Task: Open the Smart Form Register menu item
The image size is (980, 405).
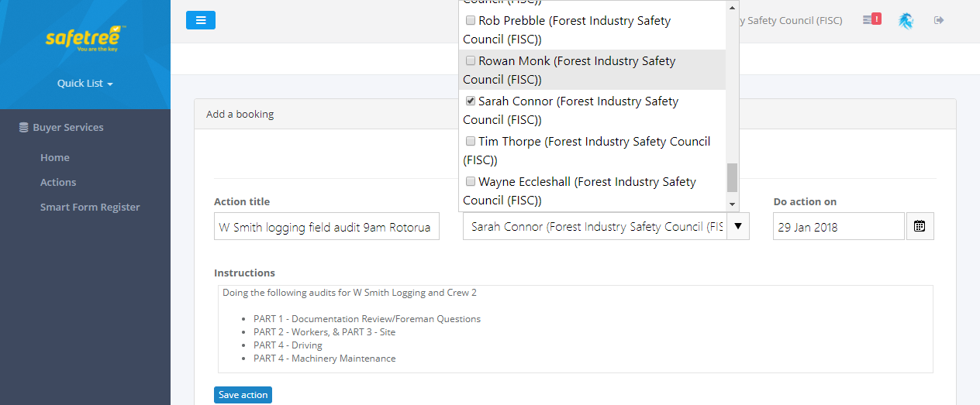Action: 90,208
